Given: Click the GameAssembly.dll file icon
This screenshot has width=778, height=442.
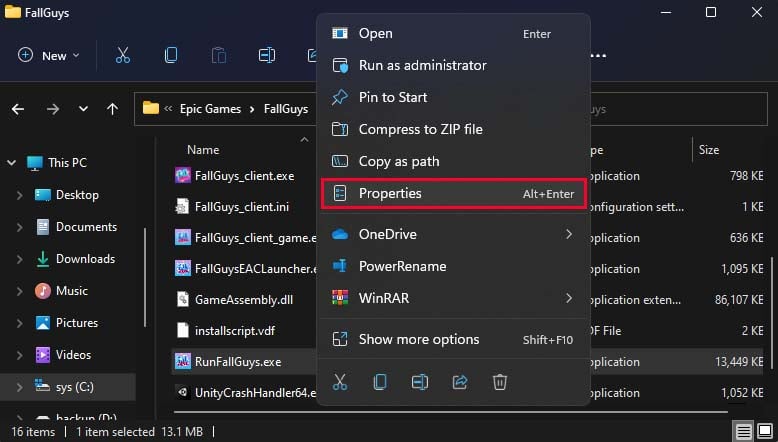Looking at the screenshot, I should point(183,299).
